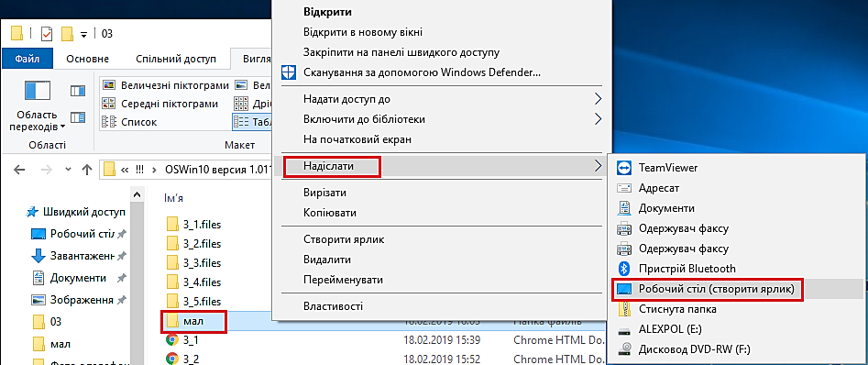Screen dimensions: 868x365
Task: Open the 03 folder in sidebar
Action: [56, 322]
